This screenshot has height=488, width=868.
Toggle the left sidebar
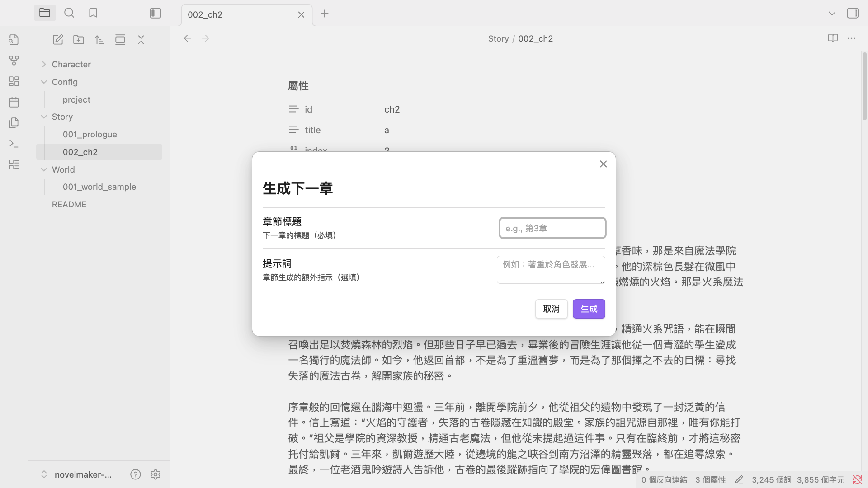155,13
